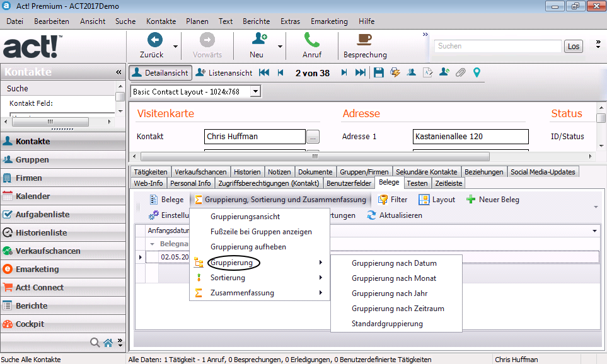This screenshot has width=607, height=364.
Task: Expand the Zusammenfassung submenu
Action: [x=259, y=292]
